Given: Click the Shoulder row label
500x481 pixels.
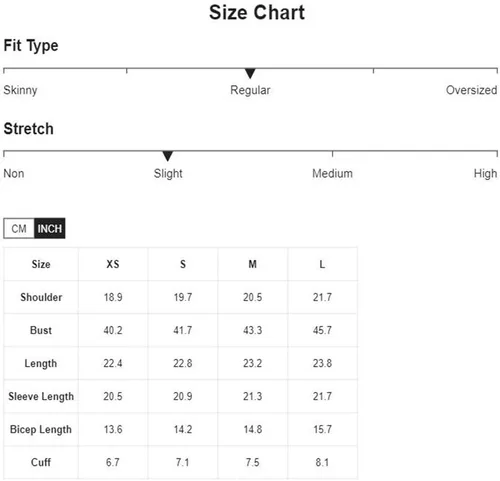Looking at the screenshot, I should coord(41,297).
